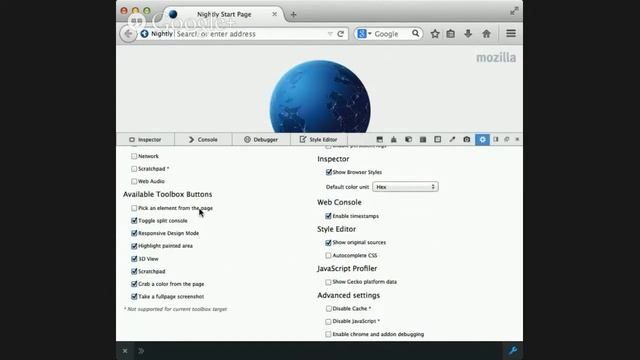The image size is (640, 360).
Task: Check Autocomplete CSS
Action: pos(328,256)
